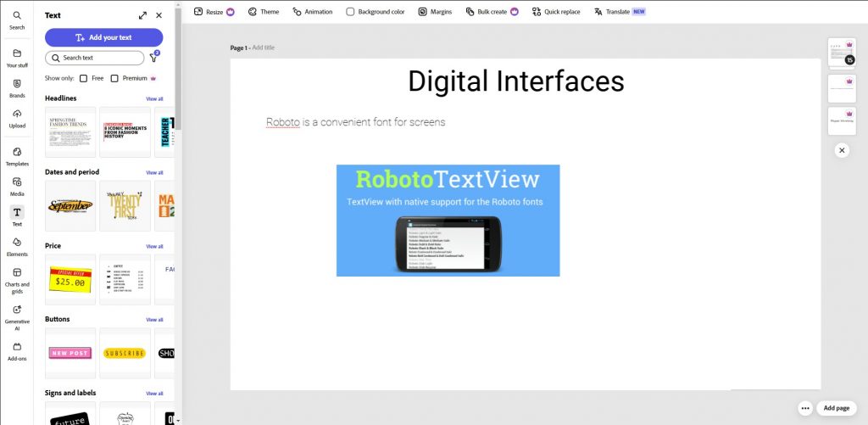View all Headlines templates
Viewport: 868px width, 425px height.
(154, 98)
